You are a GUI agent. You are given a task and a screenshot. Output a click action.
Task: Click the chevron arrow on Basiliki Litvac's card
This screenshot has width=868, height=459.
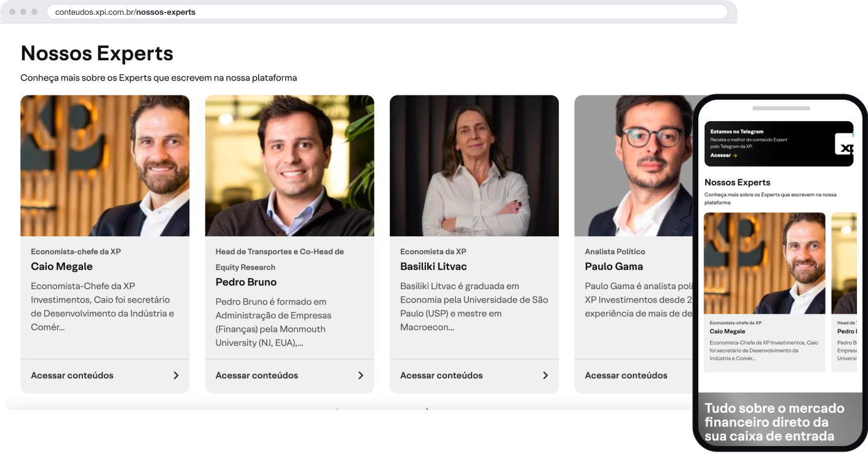(x=545, y=375)
